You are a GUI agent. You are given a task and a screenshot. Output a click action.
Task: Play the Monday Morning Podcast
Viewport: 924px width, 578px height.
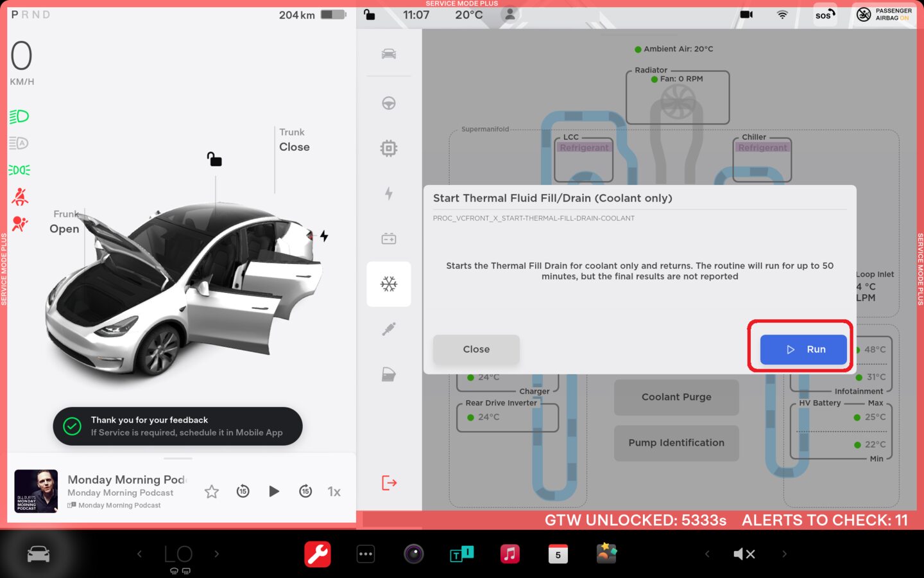click(274, 491)
